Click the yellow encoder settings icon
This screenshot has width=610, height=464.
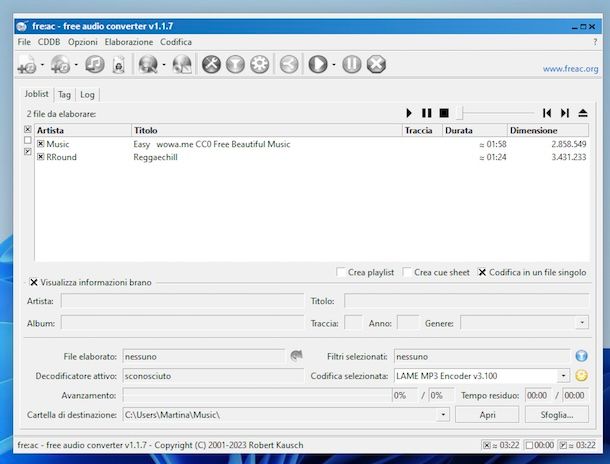pos(581,375)
